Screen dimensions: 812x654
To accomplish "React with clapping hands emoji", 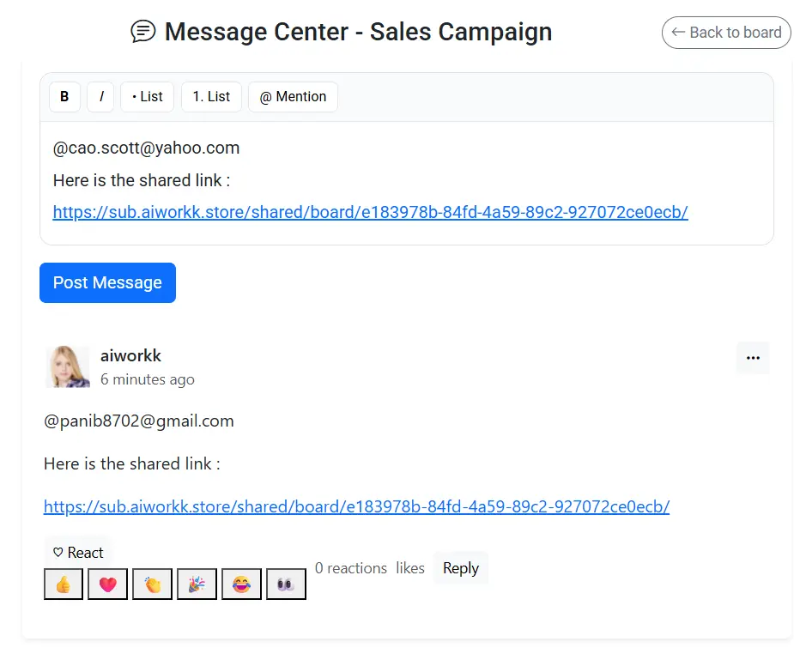I will pyautogui.click(x=152, y=584).
